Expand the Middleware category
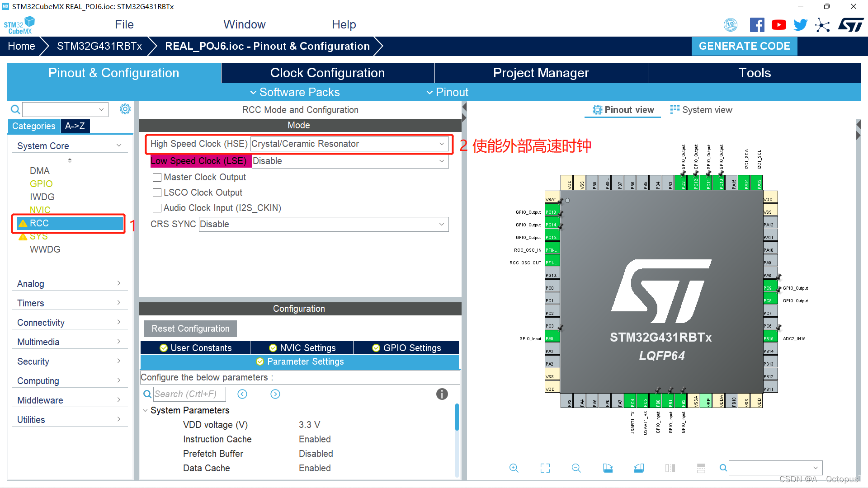Viewport: 868px width, 488px height. (70, 400)
